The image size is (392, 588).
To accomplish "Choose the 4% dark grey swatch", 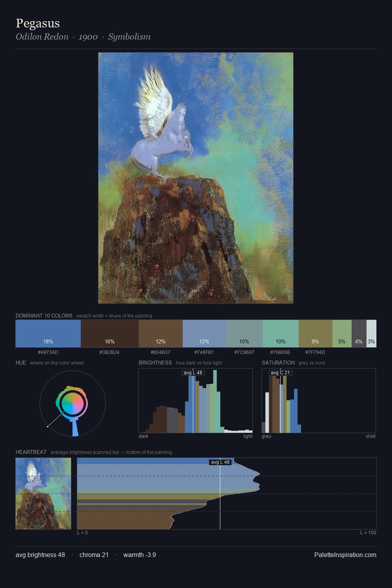I will click(x=359, y=334).
